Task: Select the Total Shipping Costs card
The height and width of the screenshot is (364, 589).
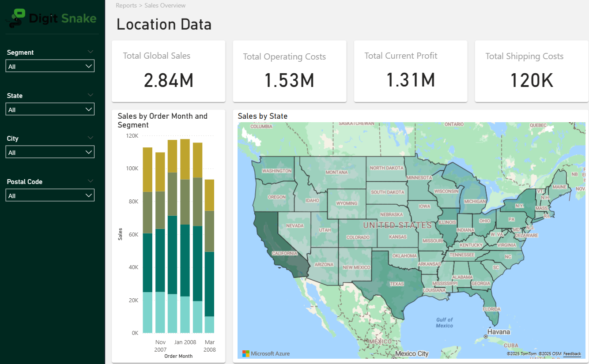Action: (531, 71)
